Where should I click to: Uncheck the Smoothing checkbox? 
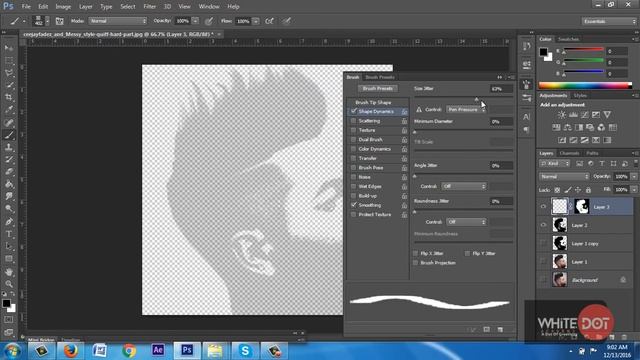(x=353, y=205)
